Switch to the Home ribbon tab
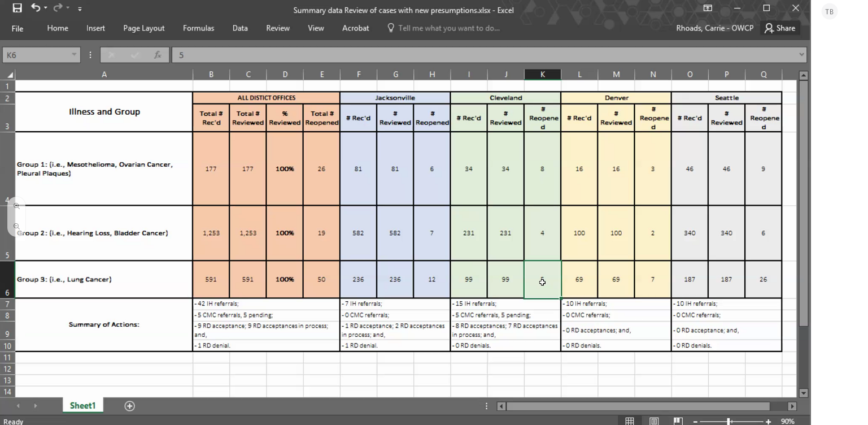The width and height of the screenshot is (868, 425). coord(58,28)
